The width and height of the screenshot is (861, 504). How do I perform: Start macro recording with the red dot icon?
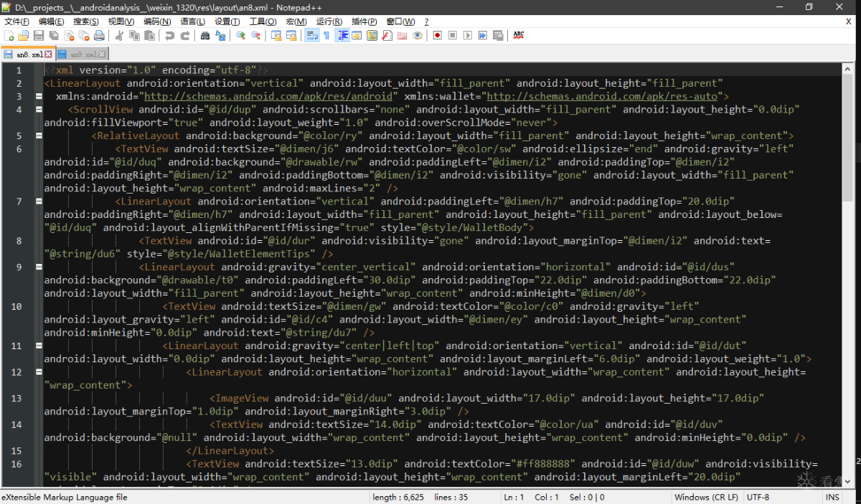pos(437,35)
